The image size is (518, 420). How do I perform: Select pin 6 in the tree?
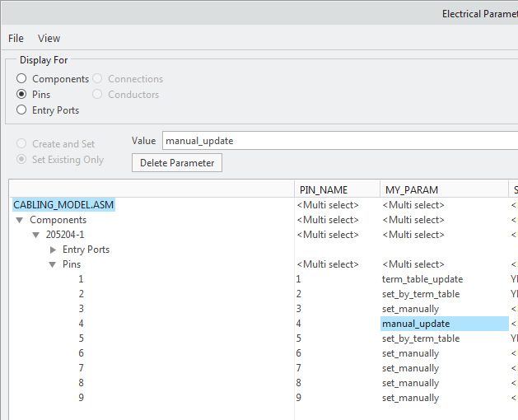[x=81, y=353]
